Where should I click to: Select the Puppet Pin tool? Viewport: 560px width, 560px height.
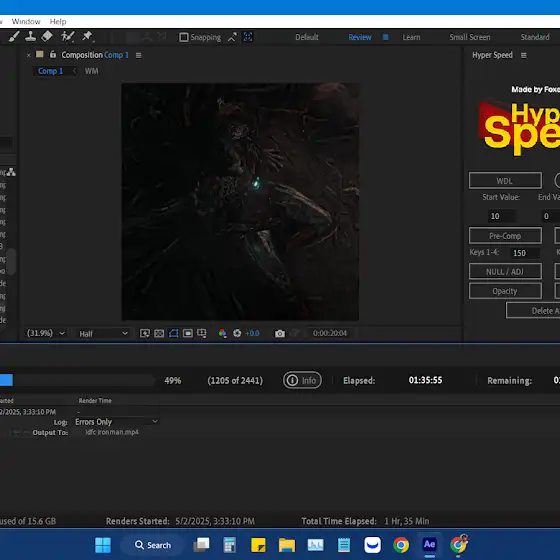click(88, 36)
